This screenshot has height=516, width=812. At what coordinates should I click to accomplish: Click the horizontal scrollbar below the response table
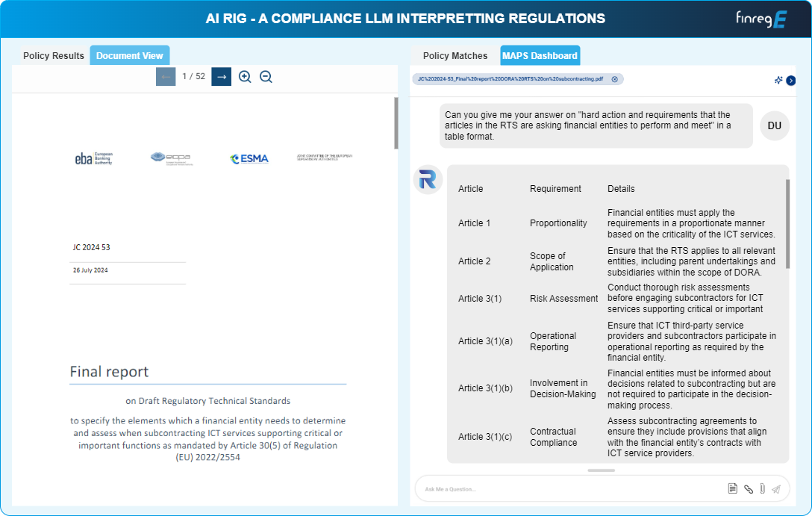point(602,470)
